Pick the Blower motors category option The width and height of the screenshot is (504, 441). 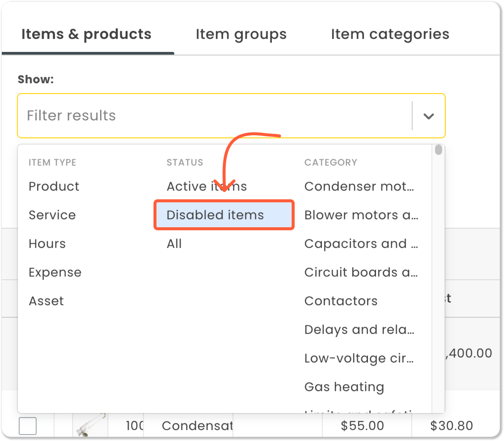click(x=361, y=215)
